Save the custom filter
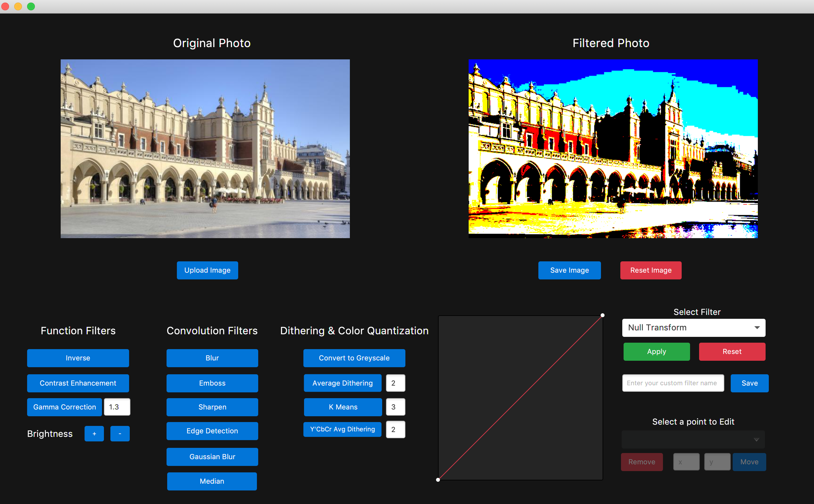The height and width of the screenshot is (504, 814). pos(749,383)
